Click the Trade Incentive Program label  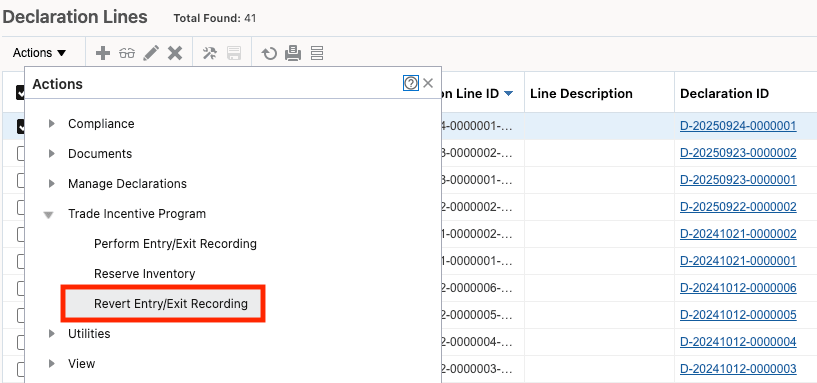(137, 214)
